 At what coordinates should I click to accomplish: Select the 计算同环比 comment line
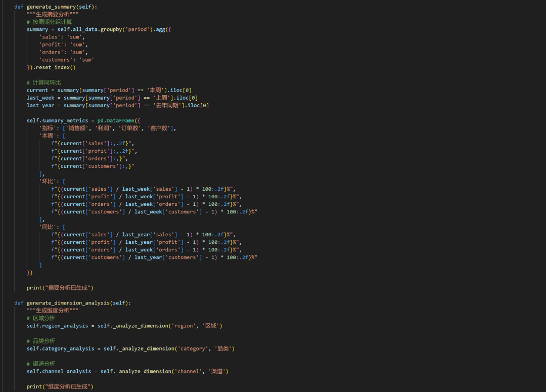[x=43, y=82]
